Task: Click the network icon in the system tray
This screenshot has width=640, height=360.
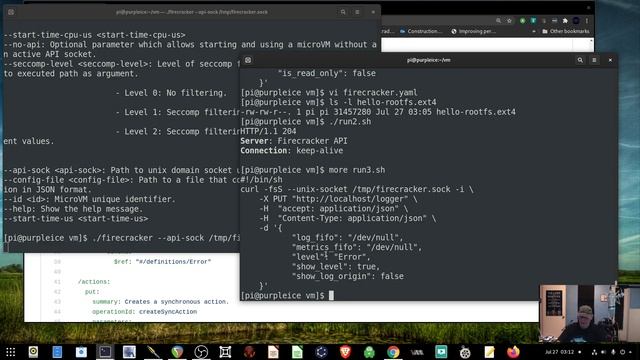Action: tap(594, 352)
